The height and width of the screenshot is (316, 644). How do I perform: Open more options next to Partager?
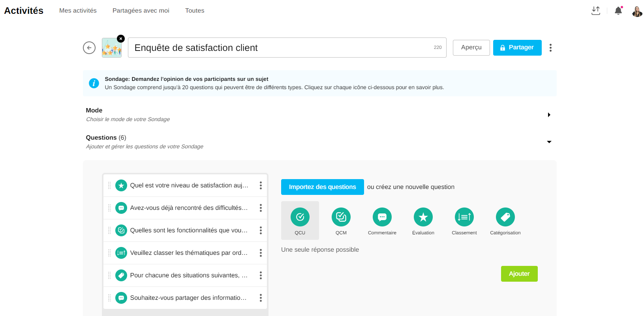[x=550, y=48]
